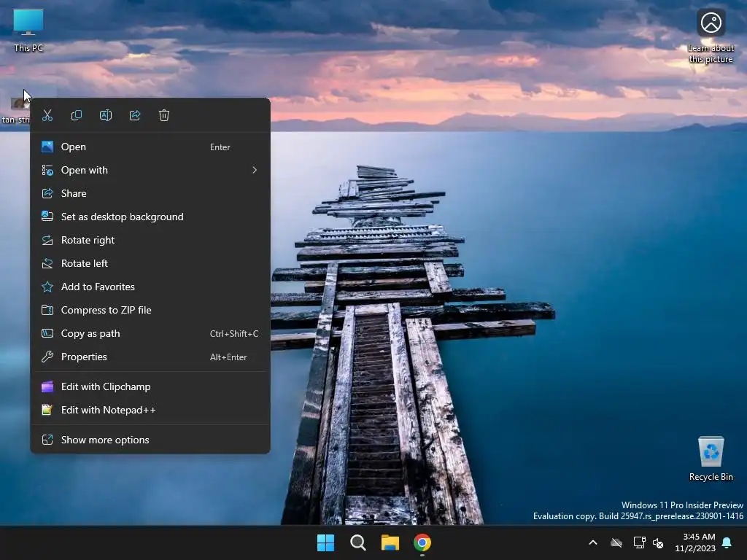Click the Copy icon in context menu
This screenshot has width=747, height=560.
coord(76,115)
